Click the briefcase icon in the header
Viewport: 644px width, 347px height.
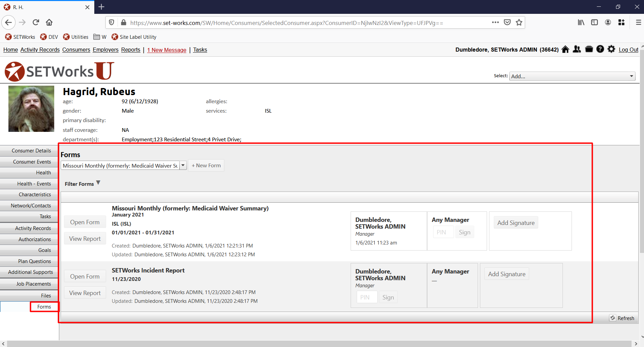coord(589,49)
